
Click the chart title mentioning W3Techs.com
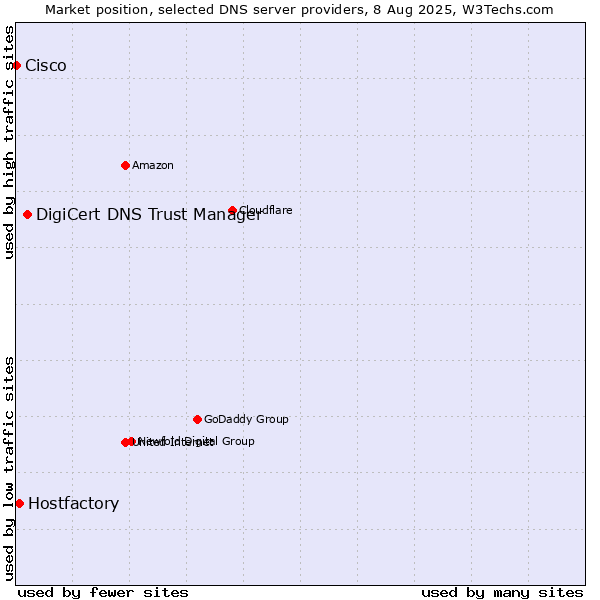click(299, 10)
